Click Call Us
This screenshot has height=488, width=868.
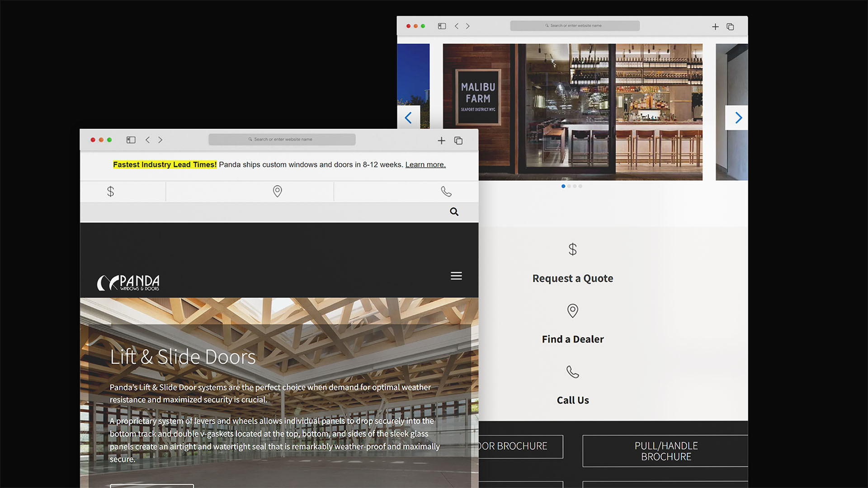coord(573,400)
